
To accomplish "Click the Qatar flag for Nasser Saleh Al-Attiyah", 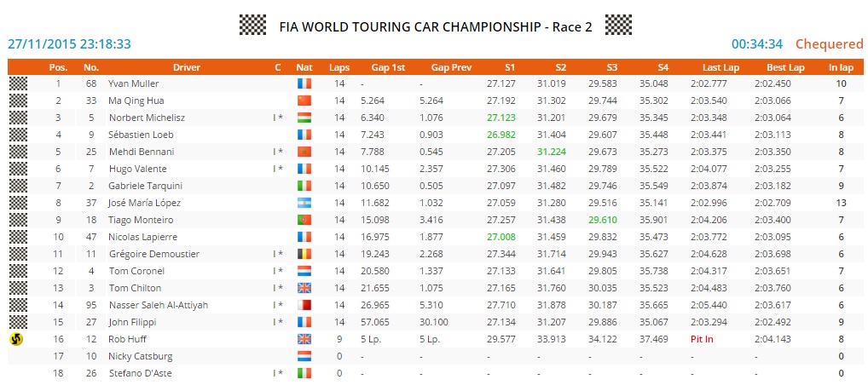I will (304, 305).
